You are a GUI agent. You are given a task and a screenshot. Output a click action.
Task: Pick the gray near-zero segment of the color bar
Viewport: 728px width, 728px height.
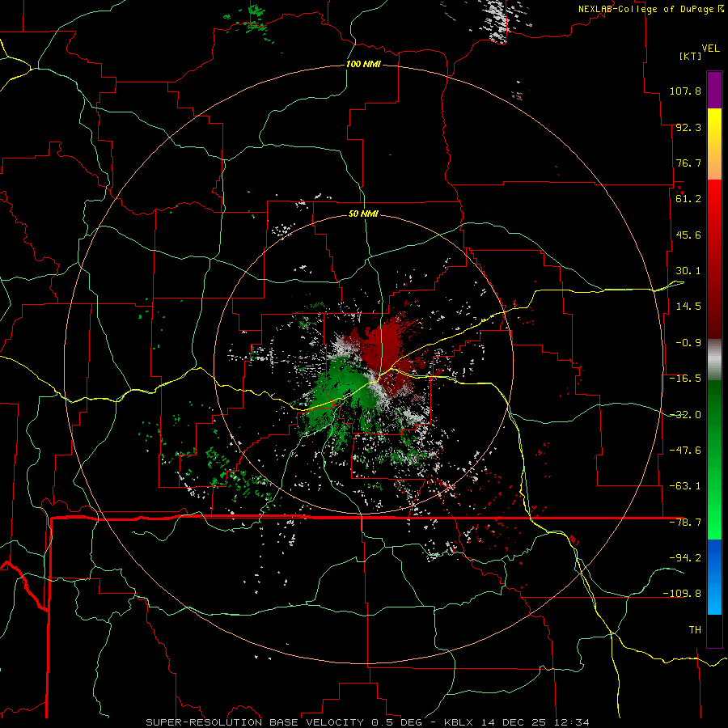(714, 360)
